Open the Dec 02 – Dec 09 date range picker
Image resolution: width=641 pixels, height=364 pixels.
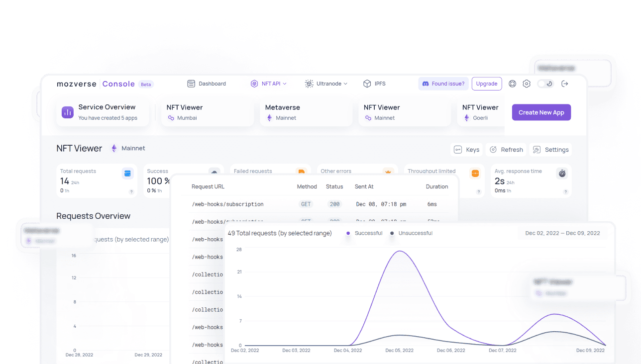[562, 233]
